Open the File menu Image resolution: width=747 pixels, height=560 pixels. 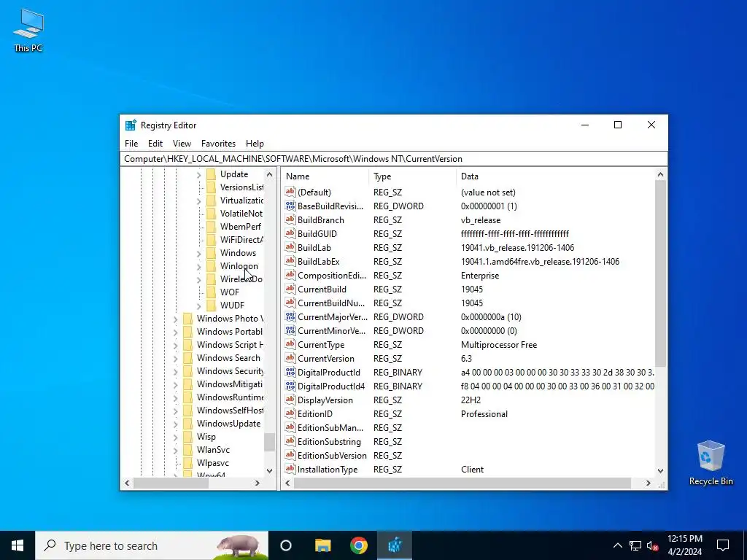click(x=131, y=144)
